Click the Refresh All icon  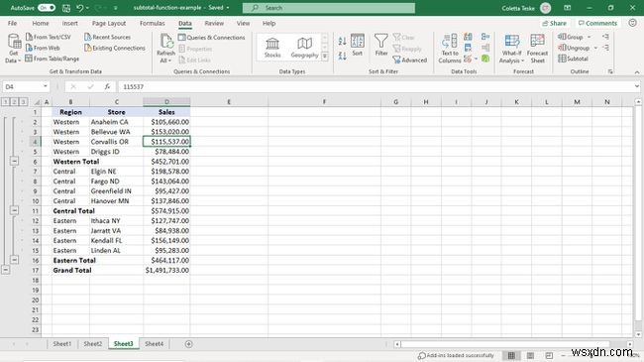pyautogui.click(x=165, y=42)
